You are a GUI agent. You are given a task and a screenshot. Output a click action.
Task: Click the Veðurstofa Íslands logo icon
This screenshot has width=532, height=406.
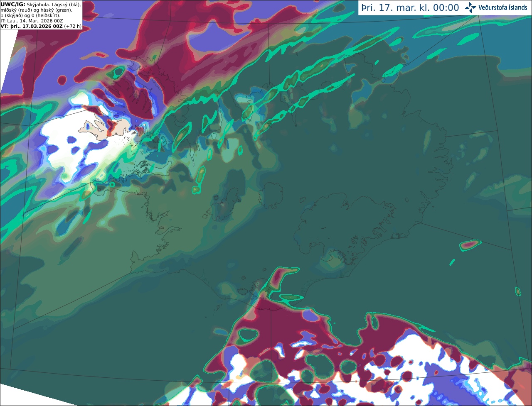pyautogui.click(x=470, y=7)
